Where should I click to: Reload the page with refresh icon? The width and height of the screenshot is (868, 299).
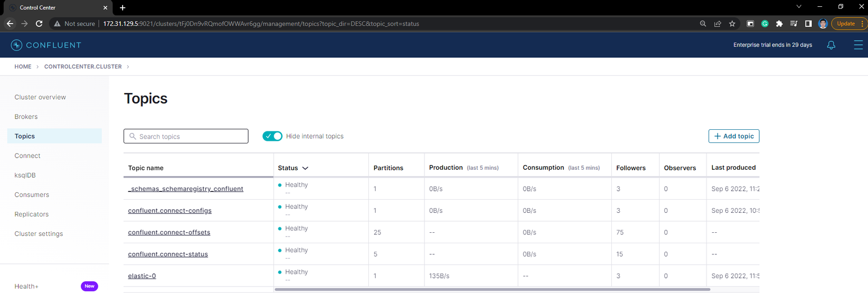click(39, 24)
